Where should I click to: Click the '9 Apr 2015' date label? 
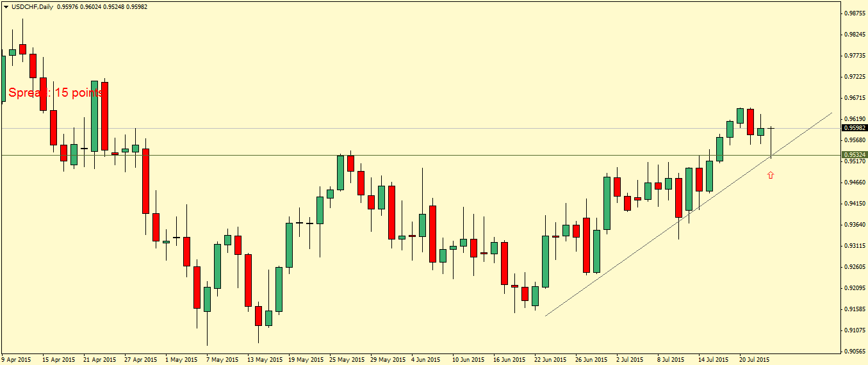[x=17, y=359]
